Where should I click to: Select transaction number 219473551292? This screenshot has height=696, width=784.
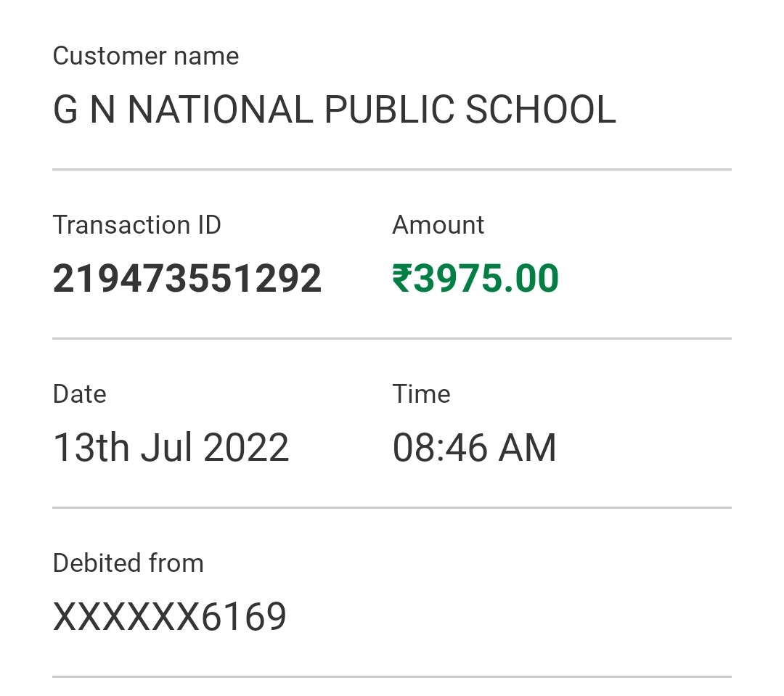(x=187, y=279)
